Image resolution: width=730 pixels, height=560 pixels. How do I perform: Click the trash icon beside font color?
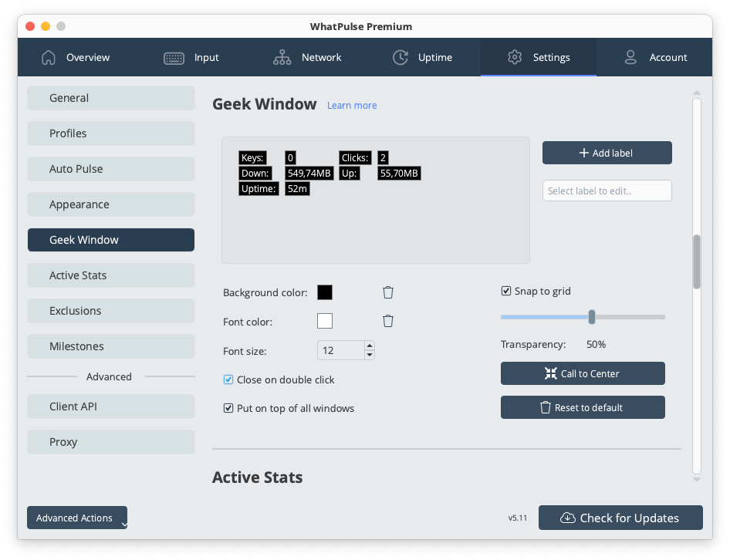388,321
